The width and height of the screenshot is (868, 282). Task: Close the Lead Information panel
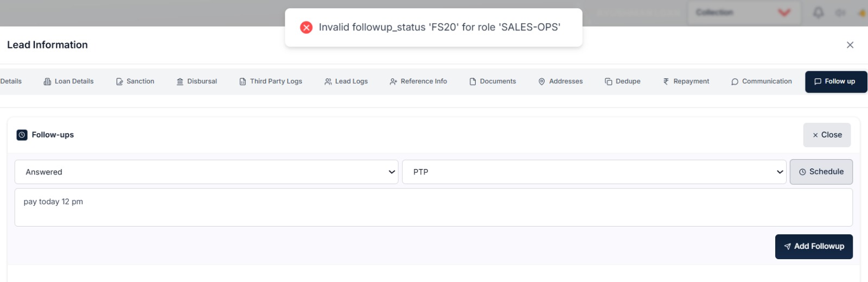(x=850, y=45)
